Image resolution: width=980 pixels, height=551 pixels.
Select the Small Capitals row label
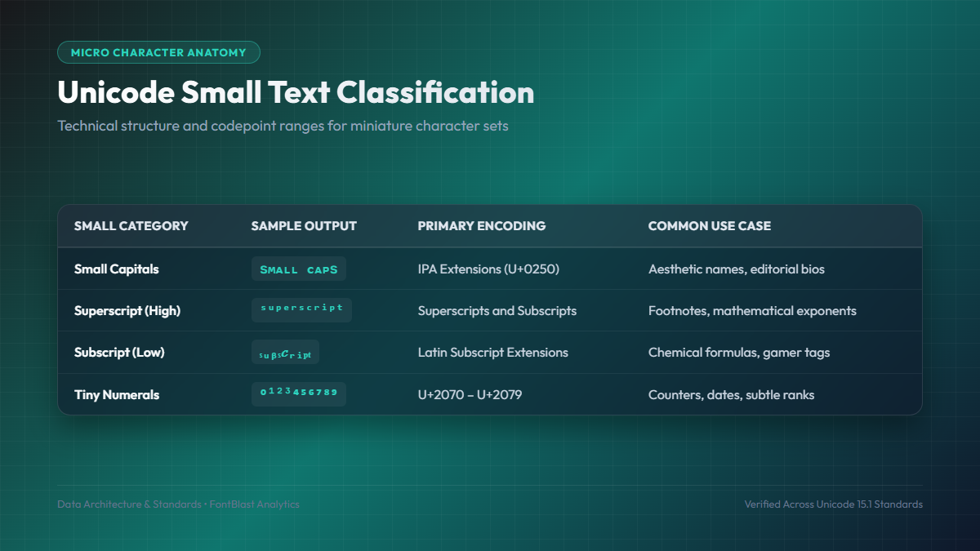pyautogui.click(x=117, y=269)
